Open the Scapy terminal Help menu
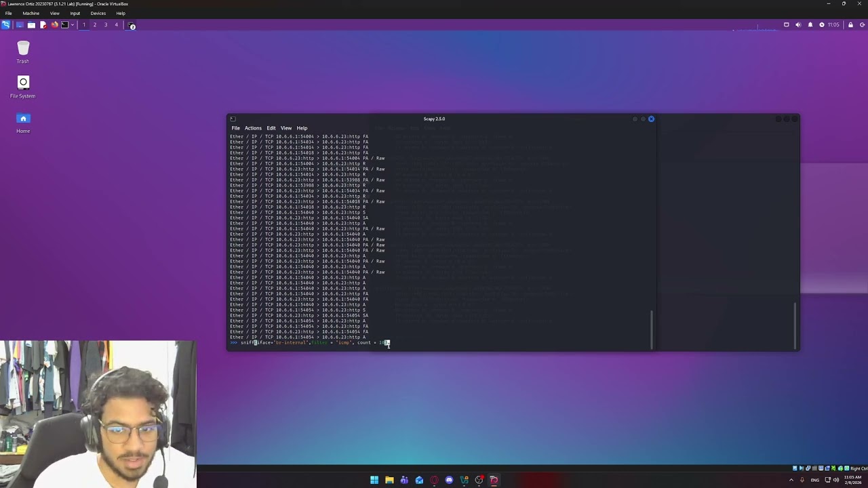This screenshot has height=488, width=868. [302, 128]
